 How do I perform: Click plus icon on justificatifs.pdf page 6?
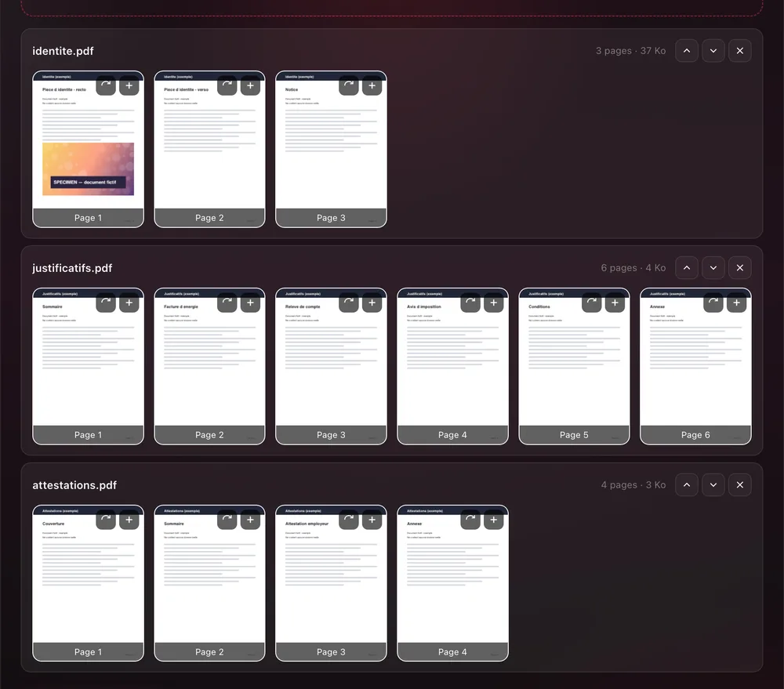pyautogui.click(x=736, y=302)
